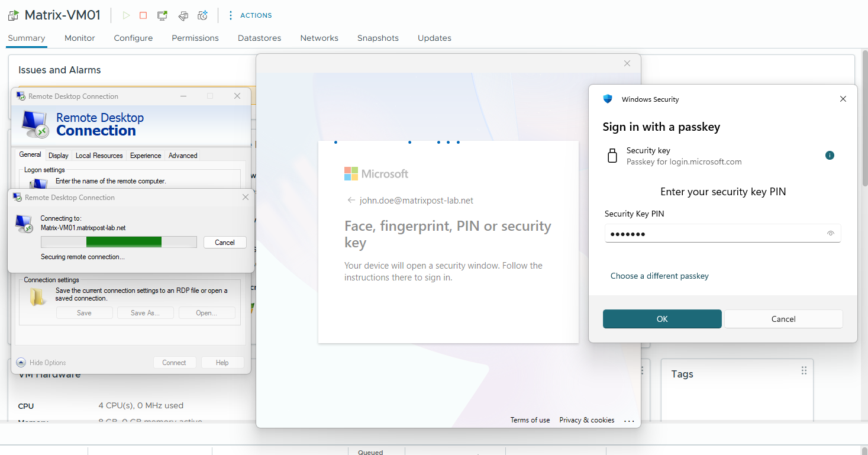
Task: Open the Monitor tab
Action: click(x=80, y=38)
